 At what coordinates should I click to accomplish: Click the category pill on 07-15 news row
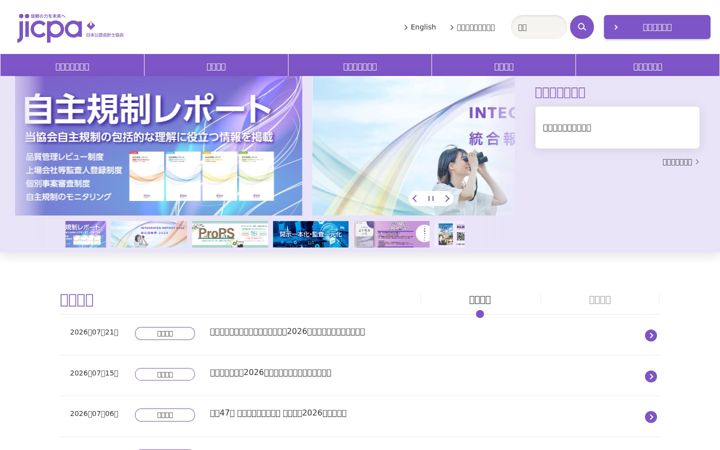click(165, 374)
